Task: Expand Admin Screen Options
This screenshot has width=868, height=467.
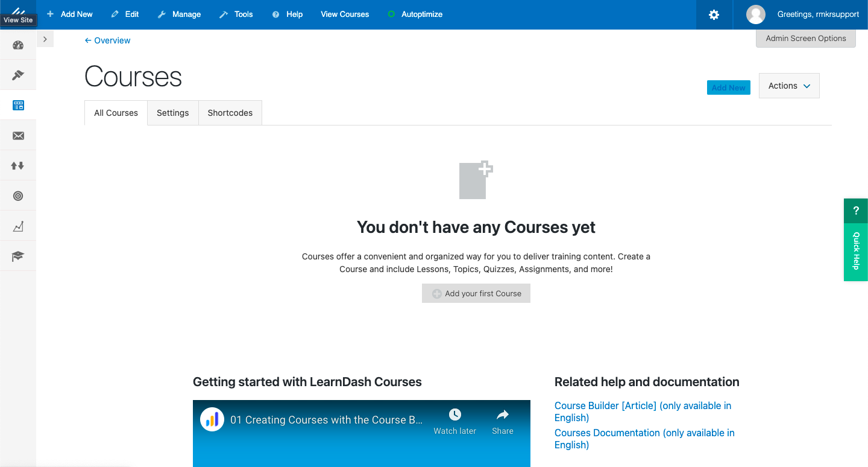Action: 805,38
